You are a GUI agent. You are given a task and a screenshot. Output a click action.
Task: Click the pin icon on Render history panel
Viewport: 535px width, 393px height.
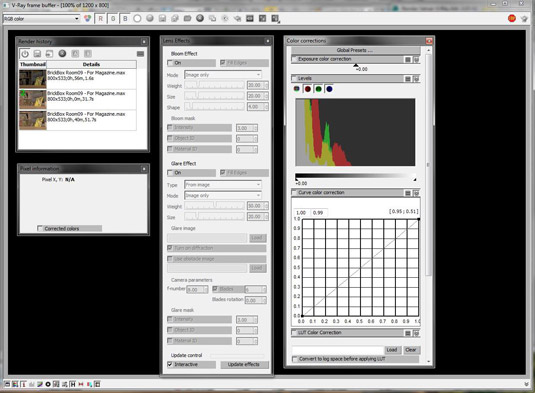[144, 42]
